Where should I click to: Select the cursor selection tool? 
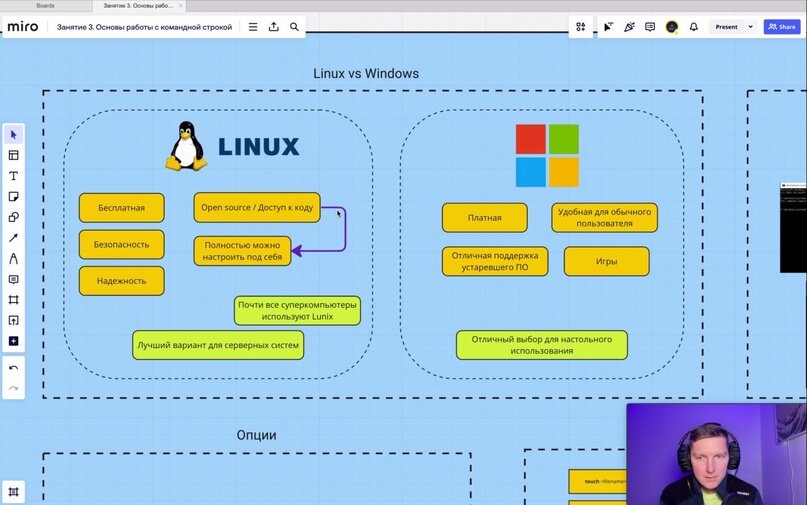[x=13, y=135]
